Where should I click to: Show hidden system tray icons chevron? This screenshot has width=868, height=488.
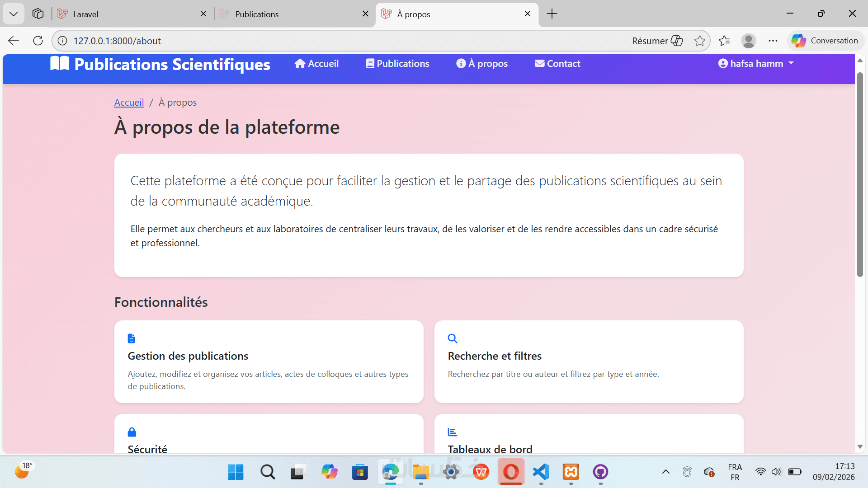click(x=665, y=472)
